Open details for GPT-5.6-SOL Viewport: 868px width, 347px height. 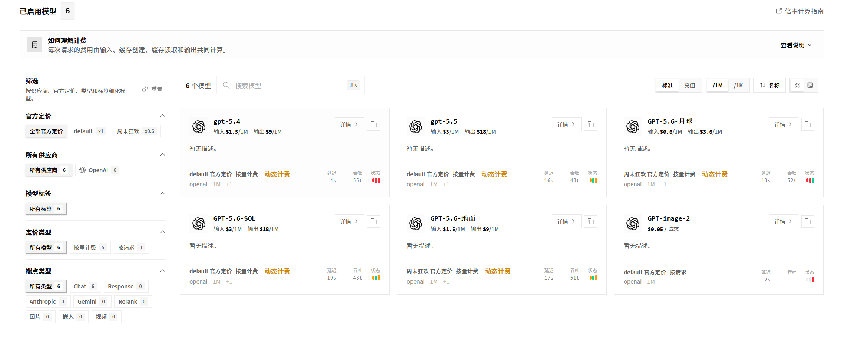349,221
